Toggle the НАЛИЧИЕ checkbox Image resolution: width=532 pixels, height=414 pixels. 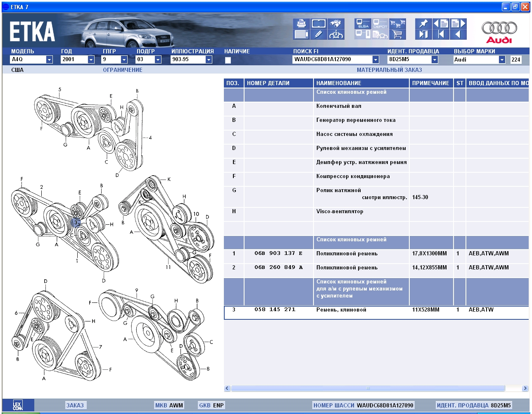pyautogui.click(x=228, y=60)
